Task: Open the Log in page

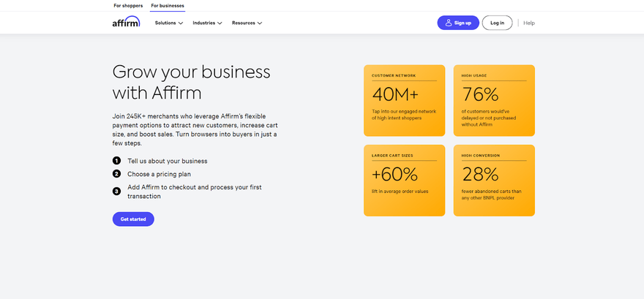Action: pos(497,23)
